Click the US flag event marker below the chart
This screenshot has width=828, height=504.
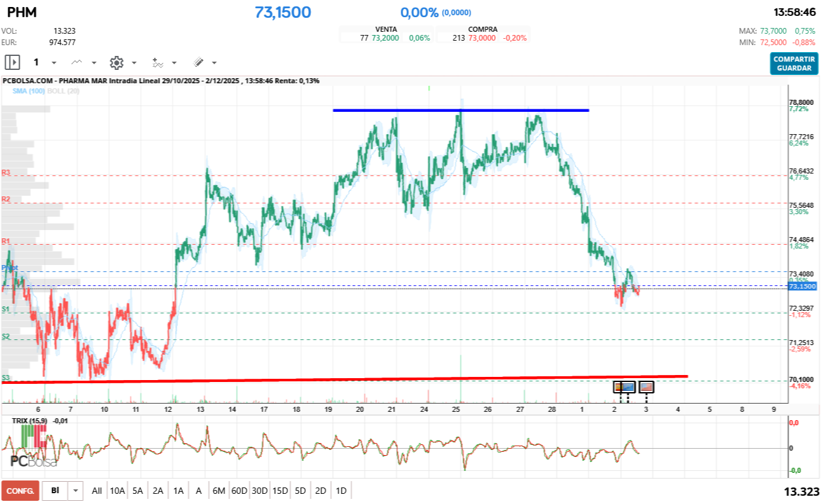pos(646,386)
